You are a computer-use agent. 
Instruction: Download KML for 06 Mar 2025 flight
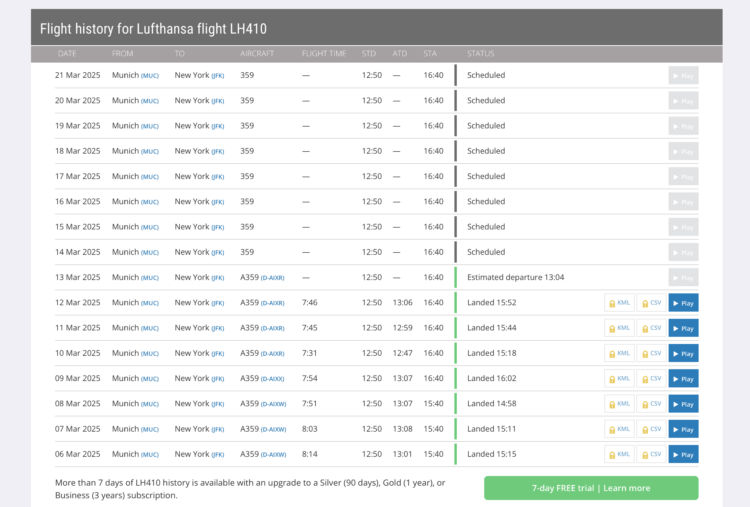point(619,454)
